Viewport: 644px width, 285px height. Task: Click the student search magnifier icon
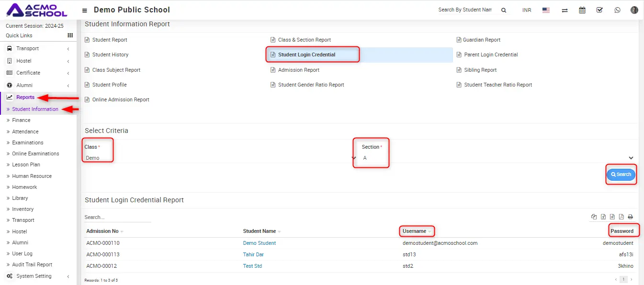[504, 10]
